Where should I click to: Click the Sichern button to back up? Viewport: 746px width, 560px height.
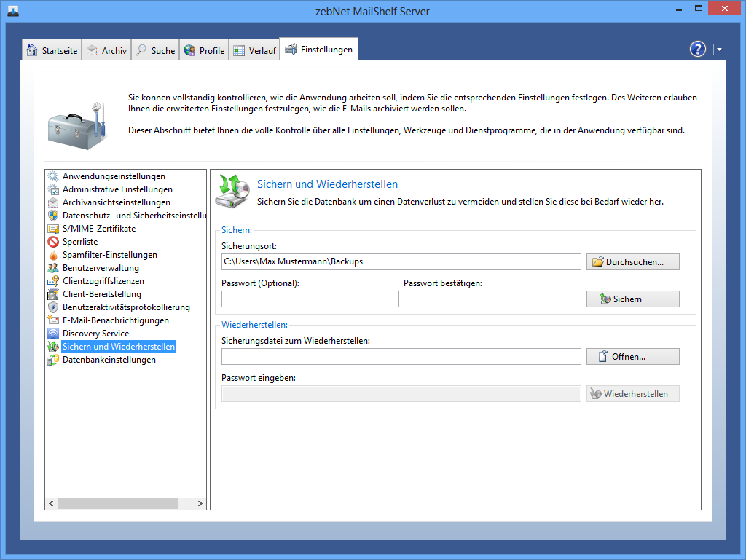pos(632,299)
